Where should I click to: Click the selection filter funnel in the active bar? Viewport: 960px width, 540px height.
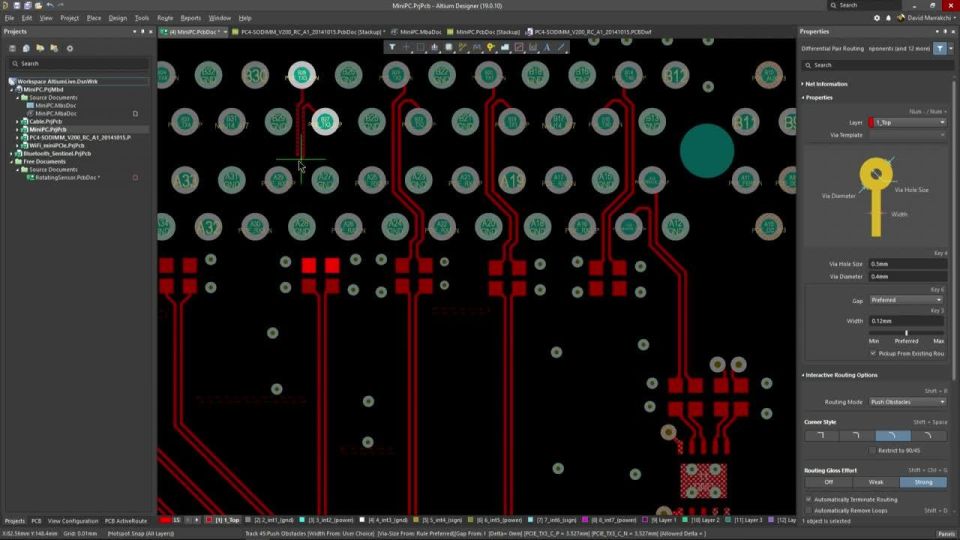[x=392, y=47]
